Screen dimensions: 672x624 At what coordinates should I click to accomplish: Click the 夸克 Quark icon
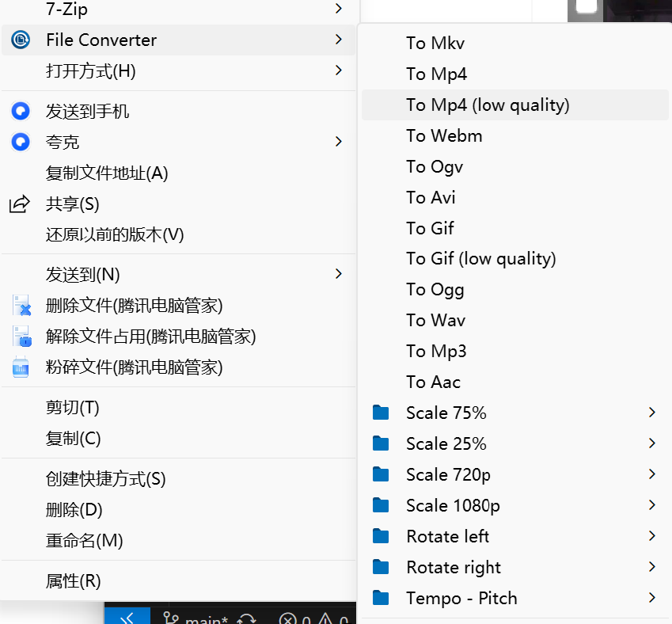(21, 143)
